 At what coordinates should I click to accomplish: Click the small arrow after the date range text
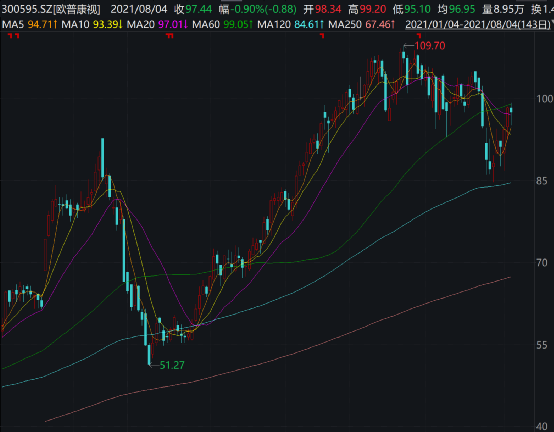pyautogui.click(x=552, y=24)
